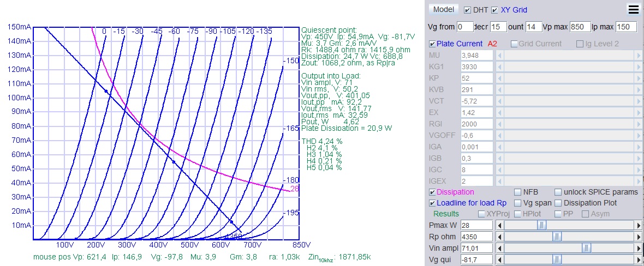The image size is (644, 266).
Task: Click the Pmax W slider right arrow
Action: click(639, 225)
